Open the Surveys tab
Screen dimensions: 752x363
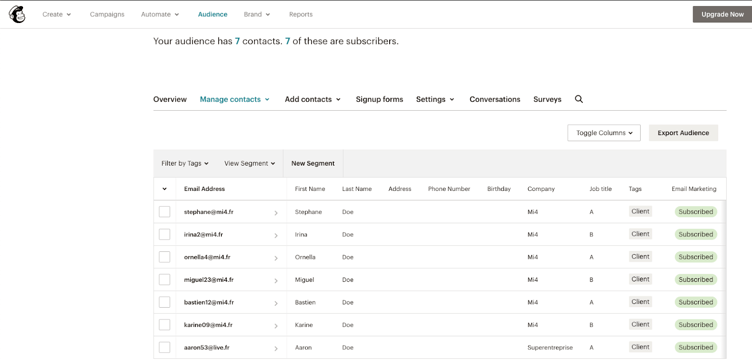[547, 99]
